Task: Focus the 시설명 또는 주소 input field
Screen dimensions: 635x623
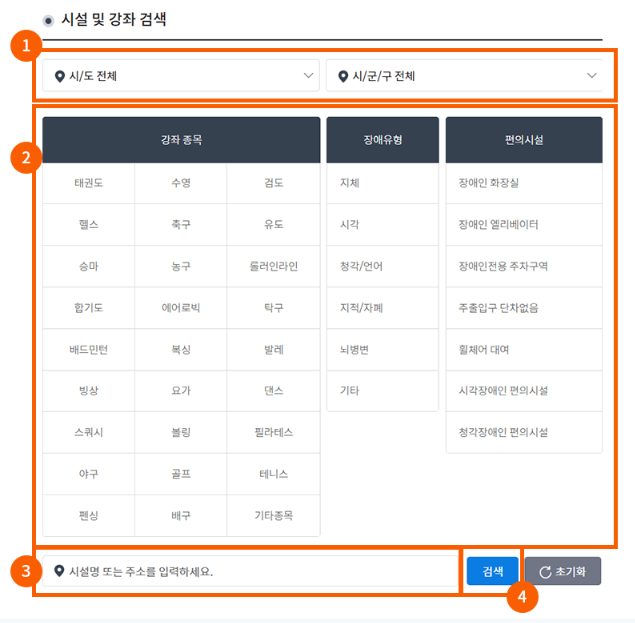Action: click(250, 571)
